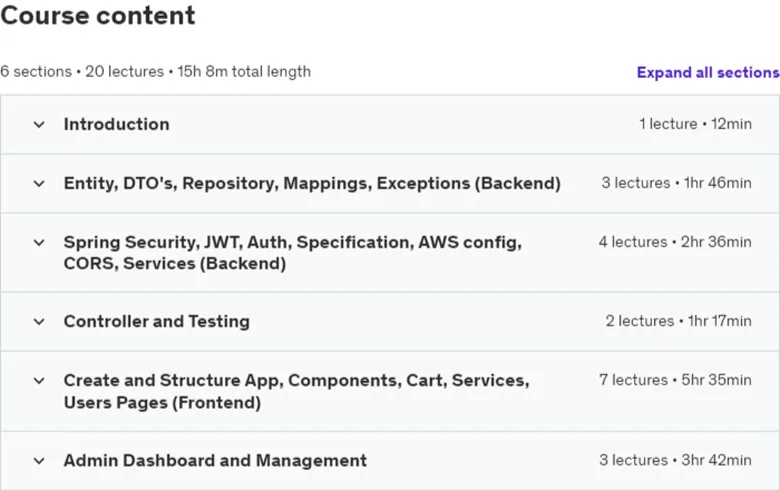Click Admin Dashboard and Management title
Image resolution: width=780 pixels, height=490 pixels.
[215, 460]
